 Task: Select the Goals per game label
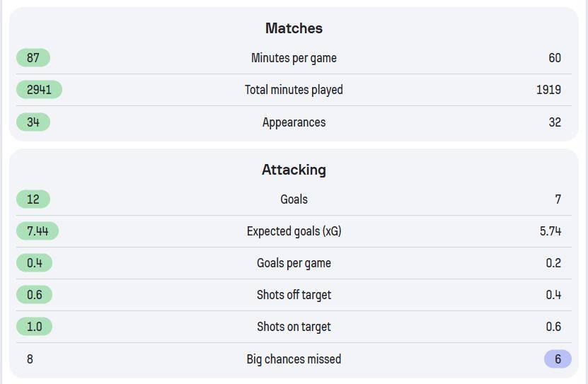(294, 263)
